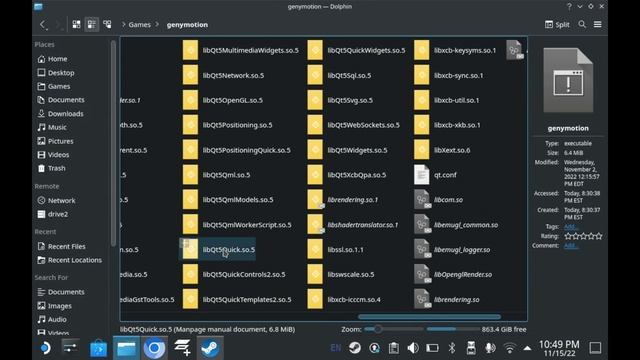The height and width of the screenshot is (360, 640).
Task: Select libcom.so file icon
Action: point(422,200)
